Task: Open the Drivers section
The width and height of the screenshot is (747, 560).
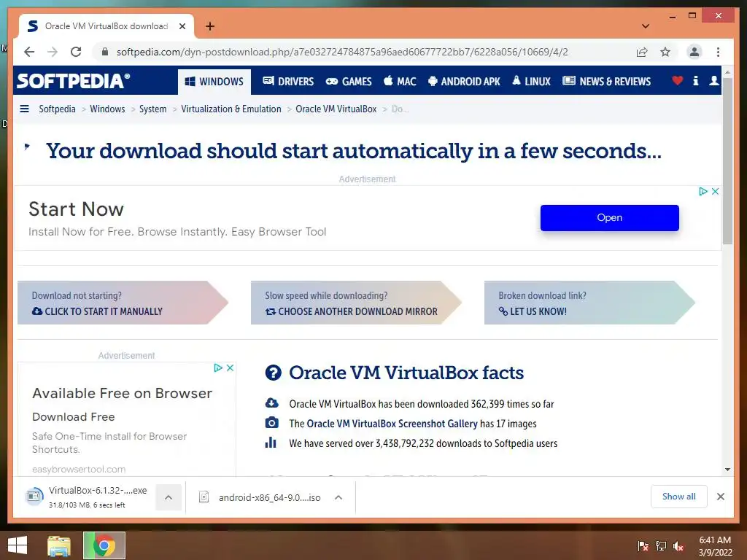Action: [288, 82]
